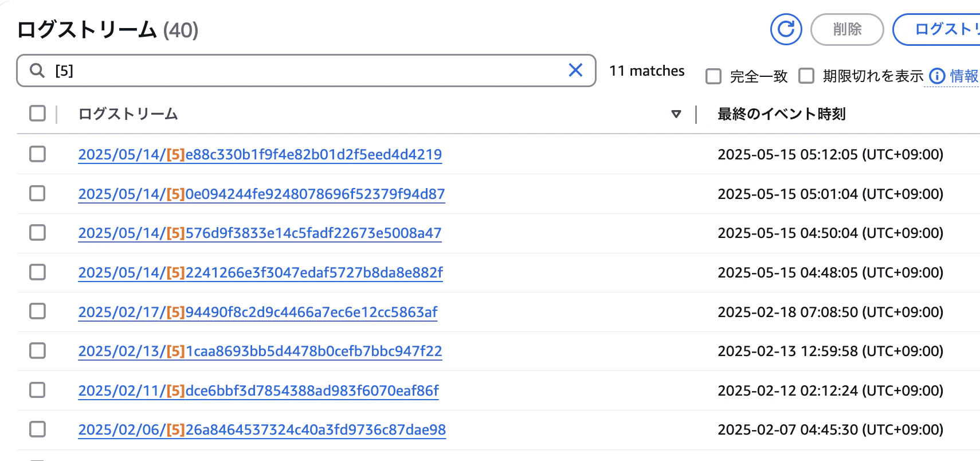This screenshot has height=461, width=980.
Task: Click the ログストリーム create button
Action: pyautogui.click(x=936, y=29)
